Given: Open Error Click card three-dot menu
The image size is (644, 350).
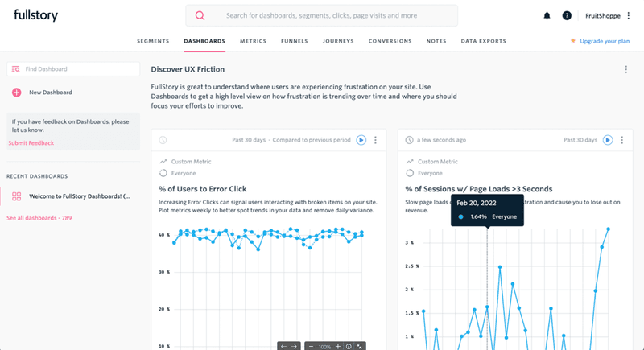Looking at the screenshot, I should click(375, 140).
